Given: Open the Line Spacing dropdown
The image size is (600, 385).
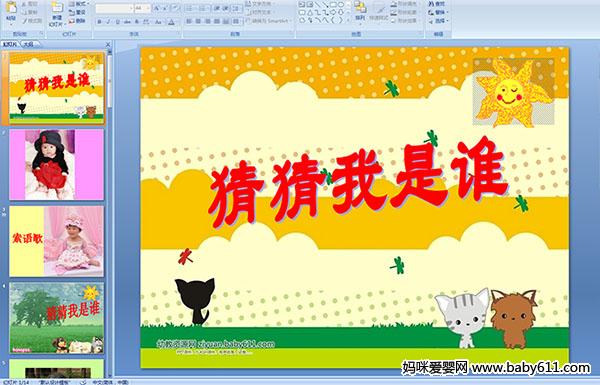Looking at the screenshot, I should 236,8.
